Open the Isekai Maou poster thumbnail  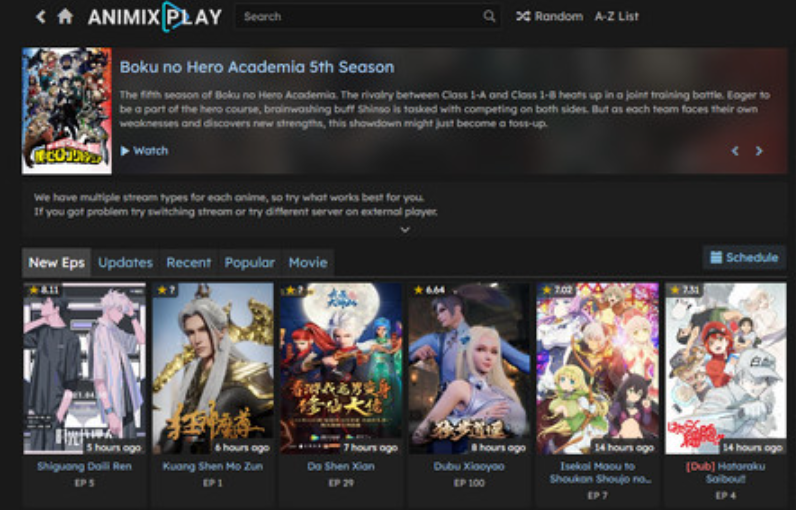[x=598, y=368]
